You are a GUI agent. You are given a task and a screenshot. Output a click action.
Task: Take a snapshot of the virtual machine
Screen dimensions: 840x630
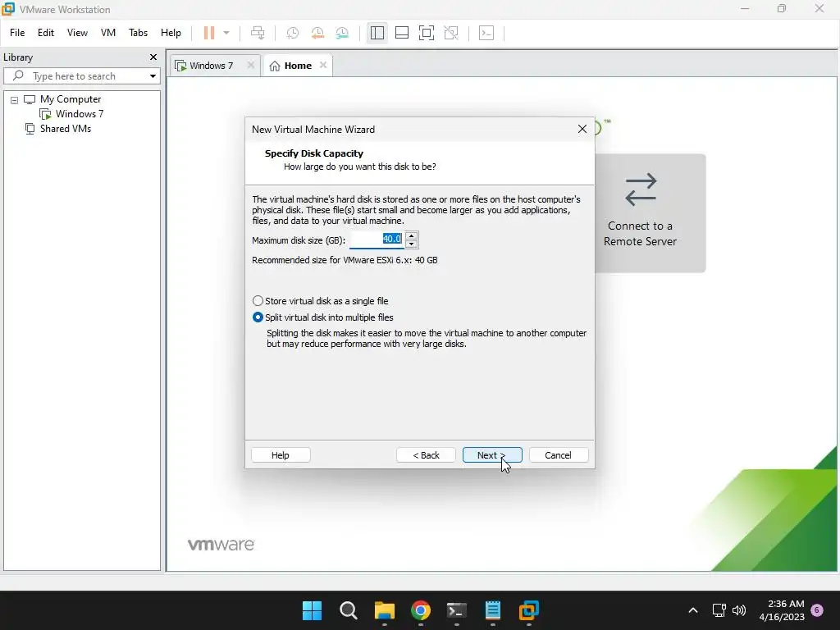[293, 33]
